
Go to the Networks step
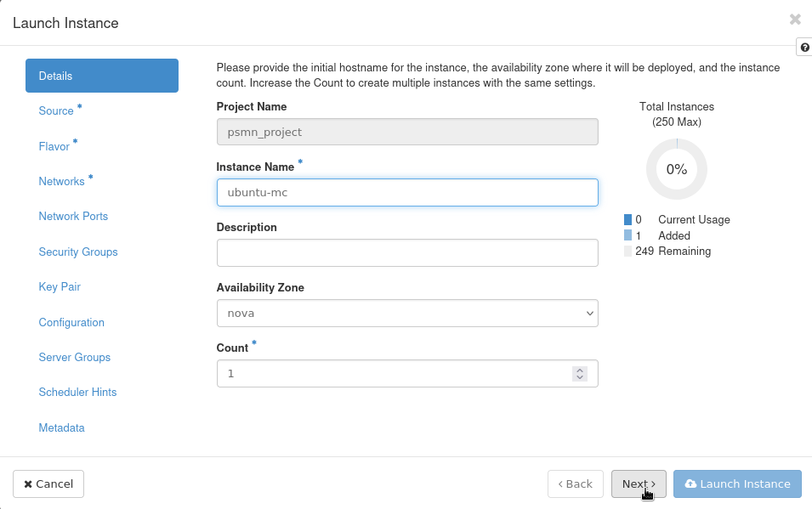[x=61, y=182]
